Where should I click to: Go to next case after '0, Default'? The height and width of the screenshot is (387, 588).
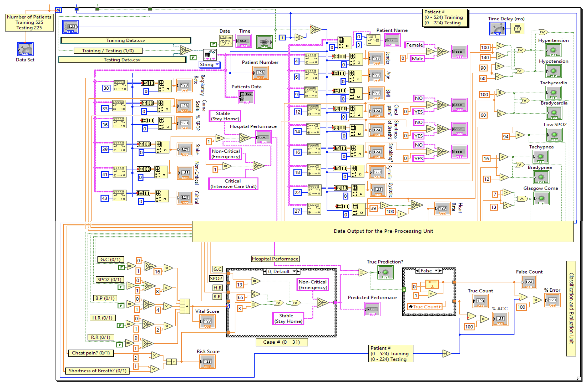pos(298,272)
